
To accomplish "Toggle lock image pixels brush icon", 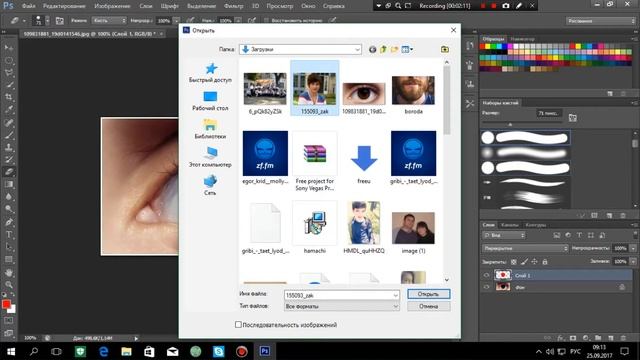I will pos(524,262).
